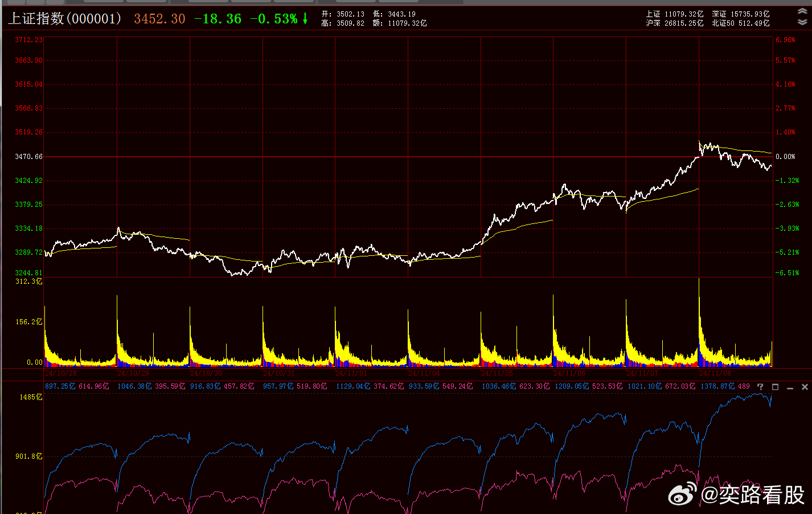Click percent axis label -5.21%

(x=787, y=252)
